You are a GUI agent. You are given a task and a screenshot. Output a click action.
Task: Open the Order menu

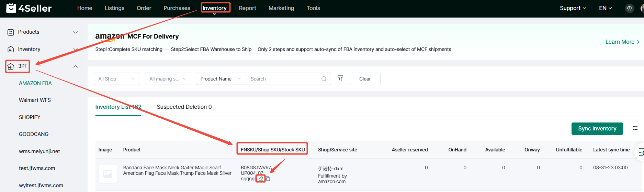point(144,8)
